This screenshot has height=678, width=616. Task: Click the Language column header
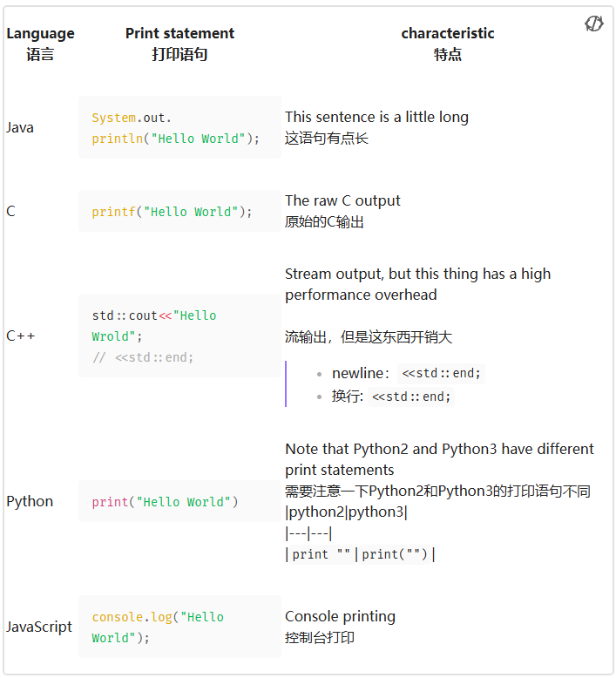pos(40,44)
